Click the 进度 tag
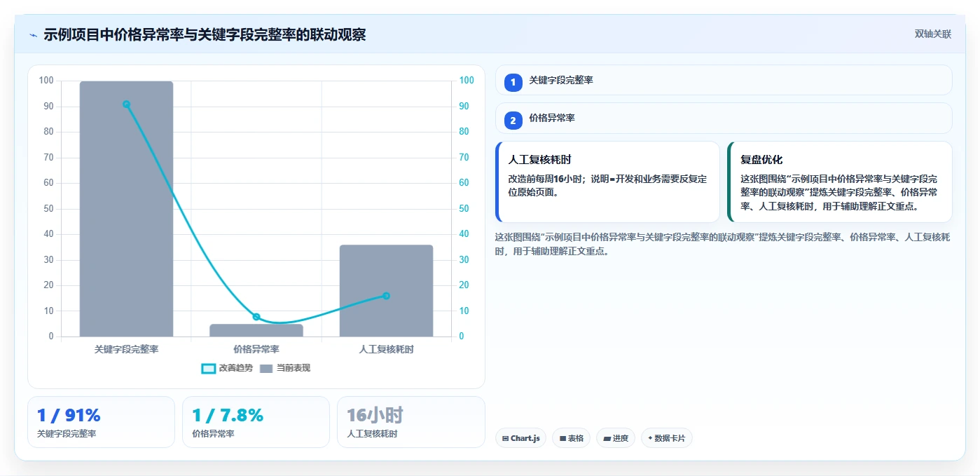 click(616, 438)
